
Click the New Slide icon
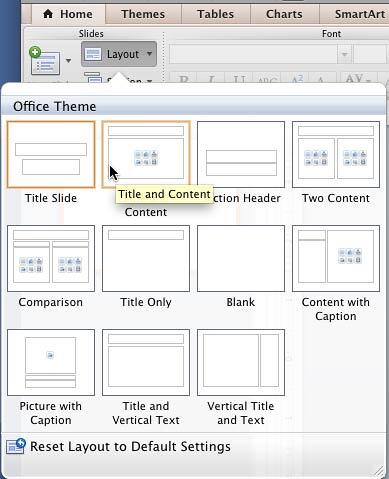[45, 61]
